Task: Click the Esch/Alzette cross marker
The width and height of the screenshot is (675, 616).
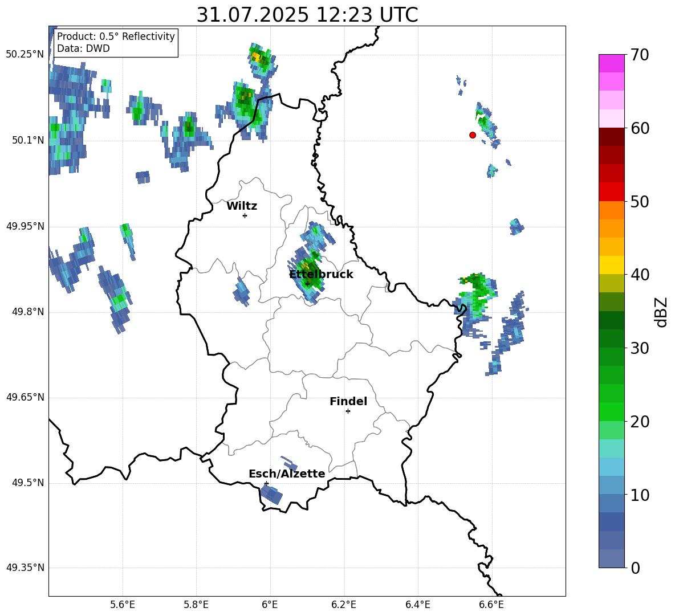Action: coord(266,483)
